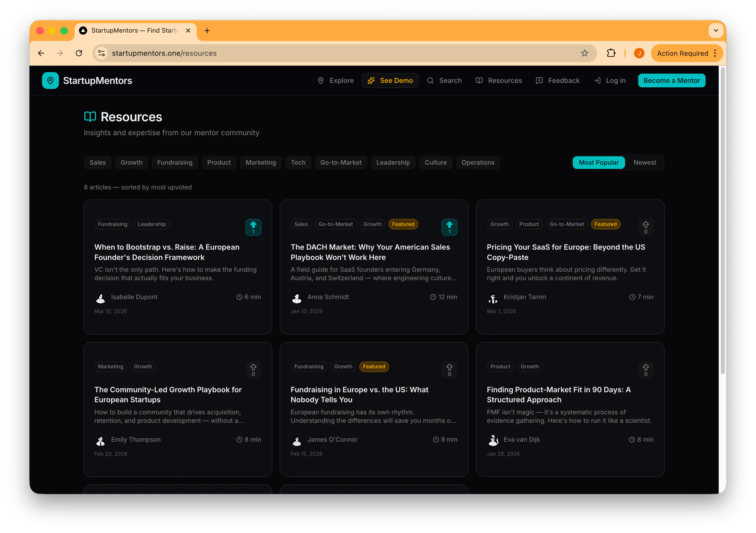Screen dimensions: 756x533
Task: Open Feedback in the navigation
Action: click(x=558, y=81)
